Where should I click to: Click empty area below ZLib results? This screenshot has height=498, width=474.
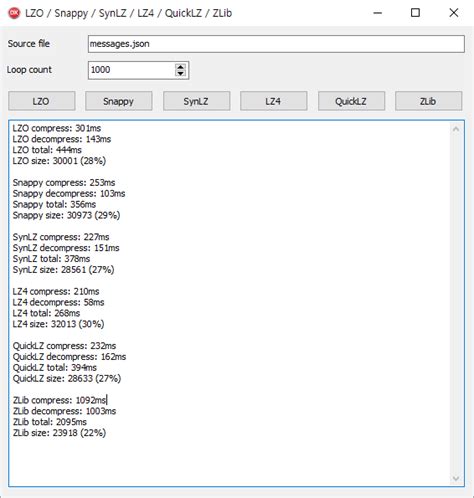coord(229,462)
